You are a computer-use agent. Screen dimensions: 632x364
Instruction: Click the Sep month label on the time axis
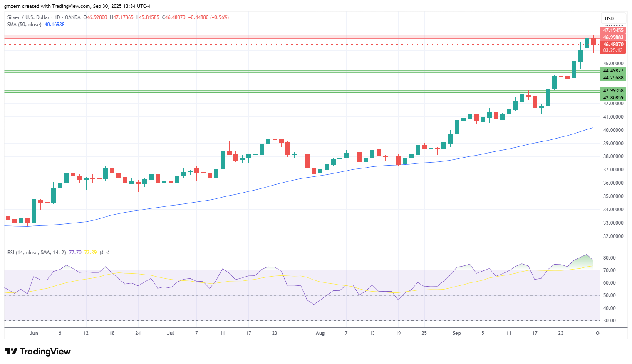457,333
